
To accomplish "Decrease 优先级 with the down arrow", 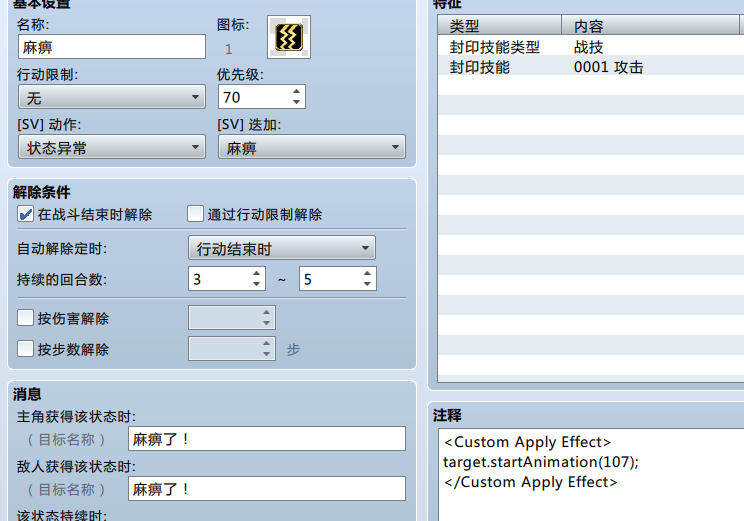I will (297, 102).
